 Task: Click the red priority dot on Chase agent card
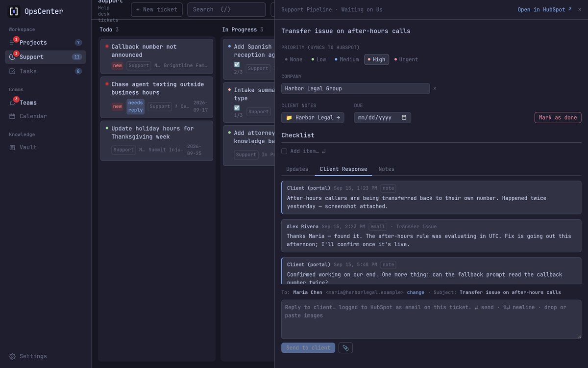click(107, 84)
